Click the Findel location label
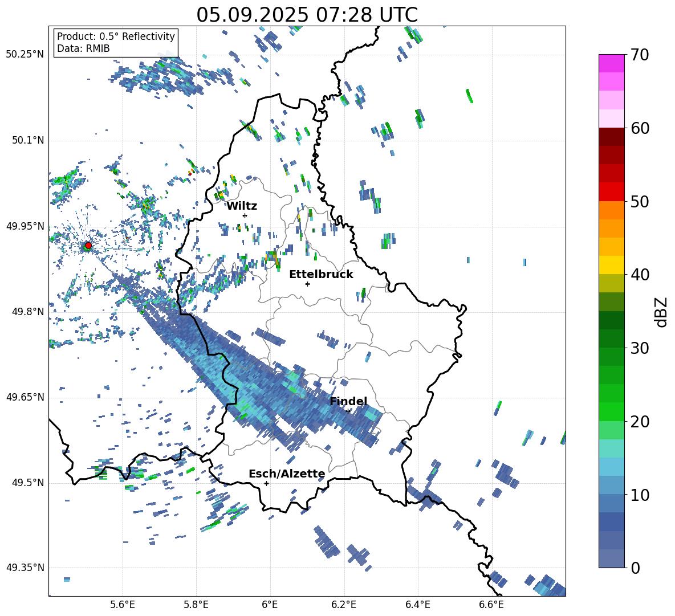Viewport: 675px width, 616px height. [x=348, y=401]
